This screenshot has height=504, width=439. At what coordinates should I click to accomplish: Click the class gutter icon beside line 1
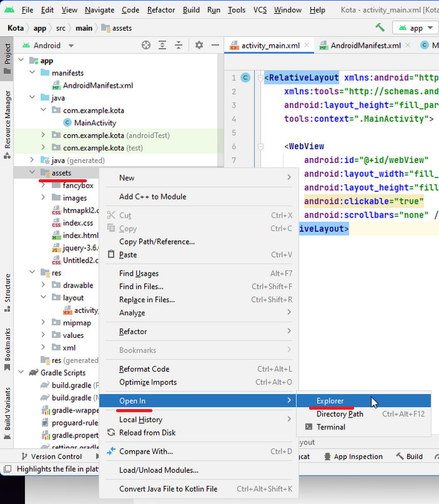point(245,78)
